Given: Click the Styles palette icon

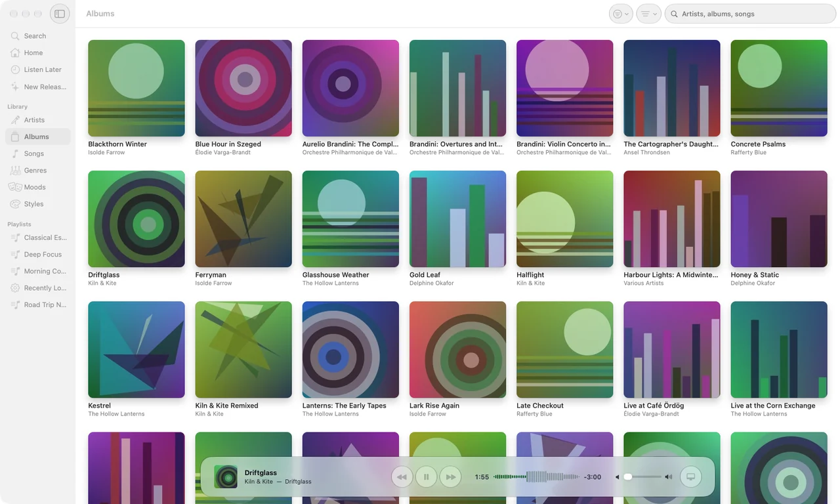Looking at the screenshot, I should [x=15, y=204].
